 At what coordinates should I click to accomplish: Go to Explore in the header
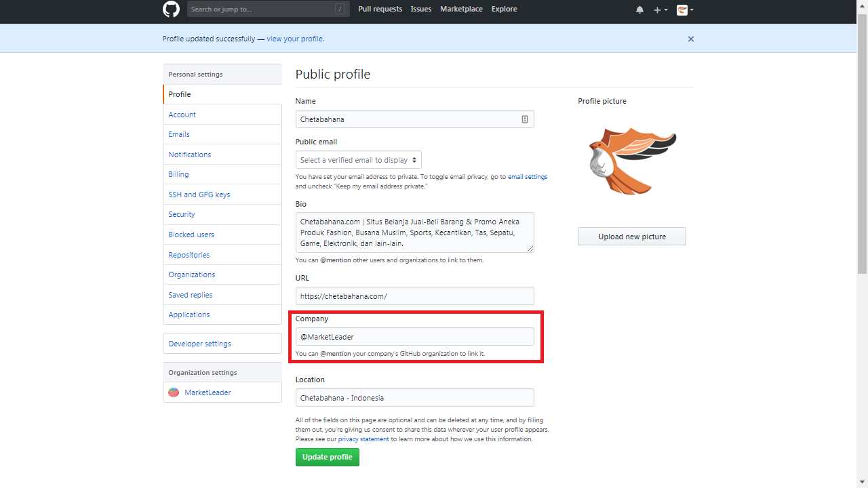504,9
